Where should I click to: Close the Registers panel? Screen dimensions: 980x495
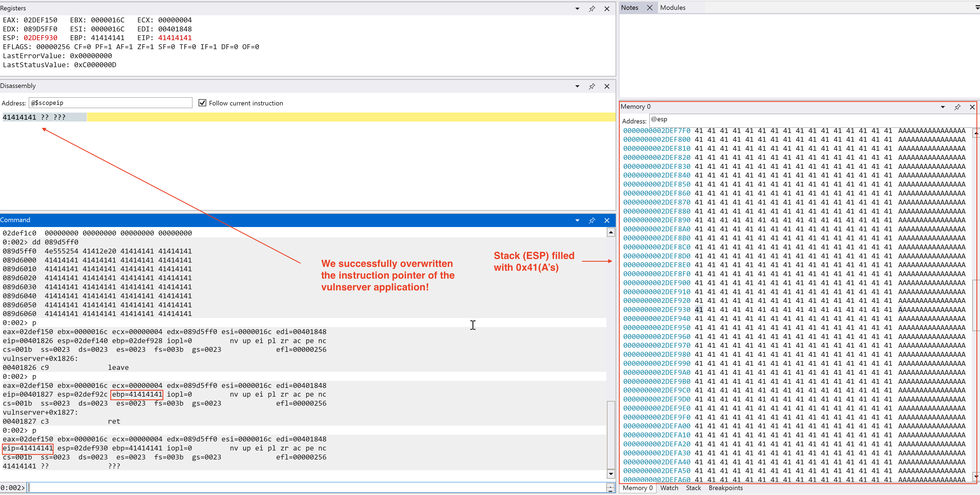point(607,9)
